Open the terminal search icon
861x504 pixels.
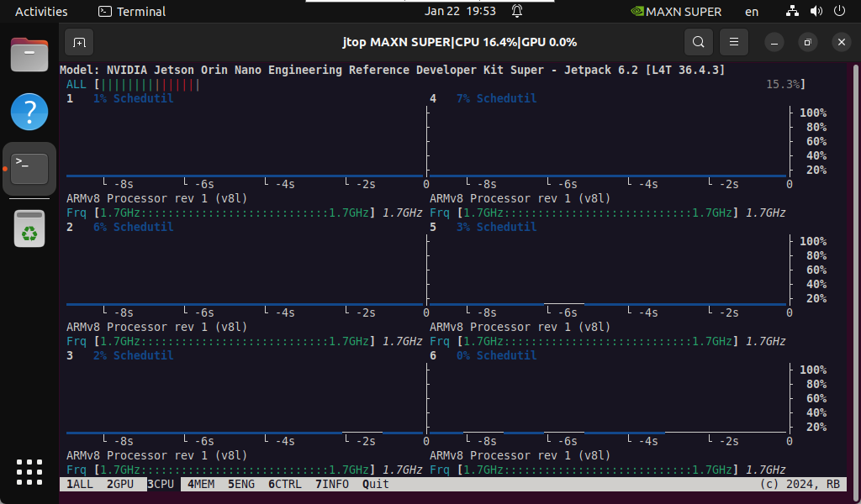coord(698,42)
